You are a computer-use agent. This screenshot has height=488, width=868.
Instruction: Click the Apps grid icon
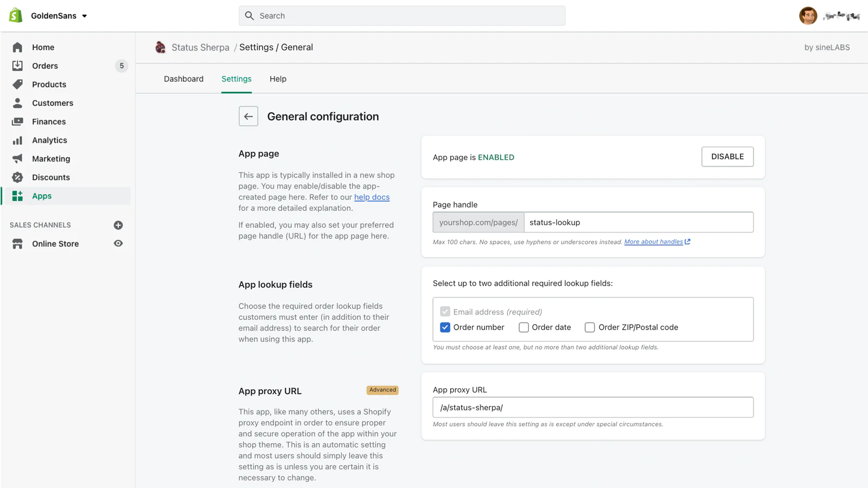point(17,196)
